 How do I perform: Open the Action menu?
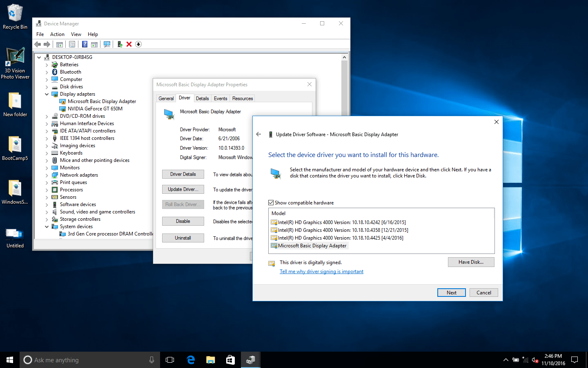tap(57, 34)
